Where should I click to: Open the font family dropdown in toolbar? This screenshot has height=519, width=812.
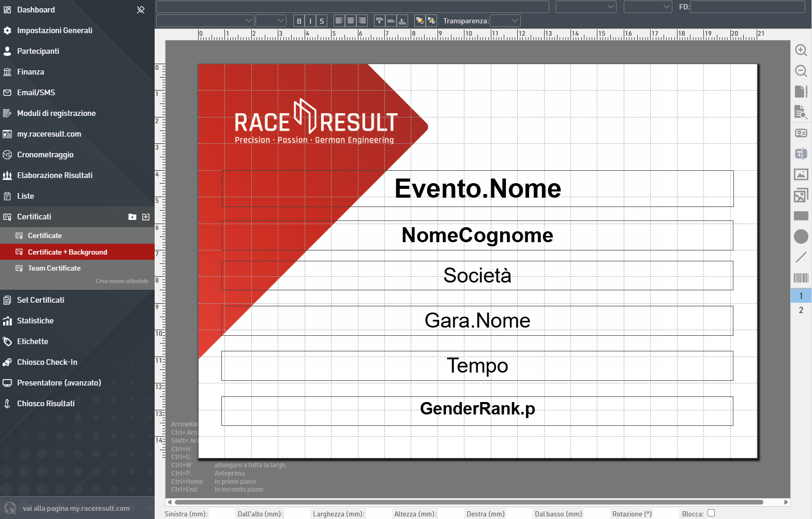tap(205, 21)
